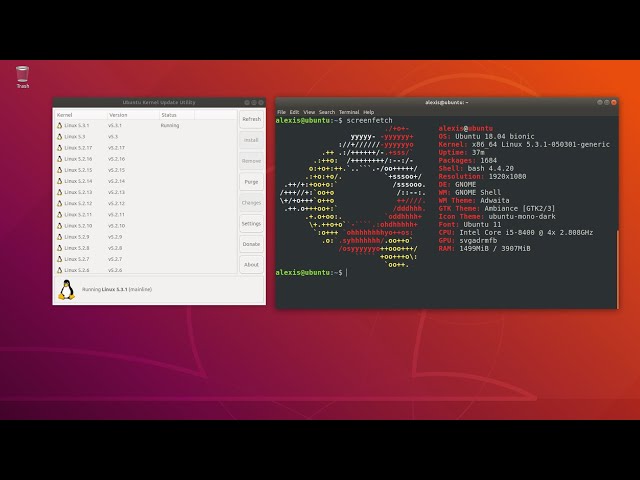
Task: Open Settings in Kernel Update Utility
Action: click(251, 223)
